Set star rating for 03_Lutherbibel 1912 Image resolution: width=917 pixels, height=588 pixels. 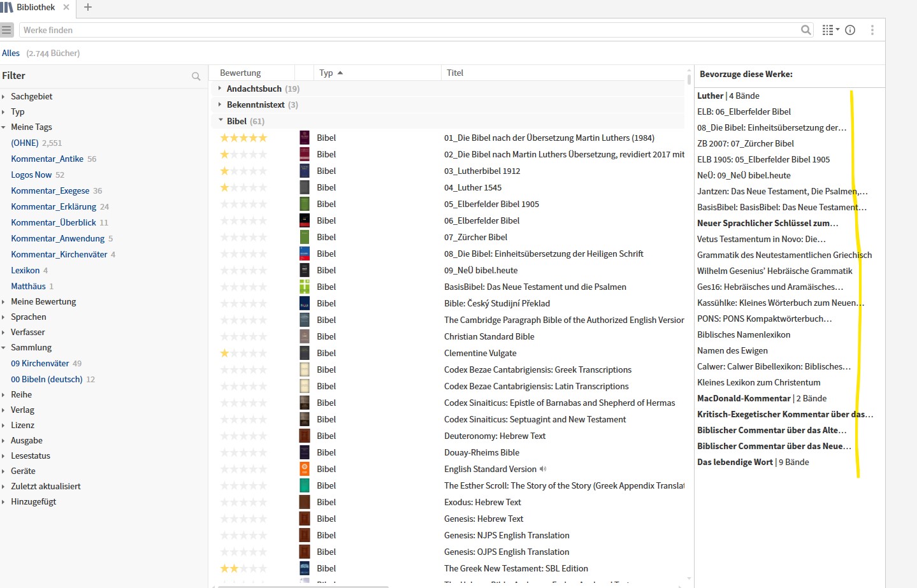243,171
